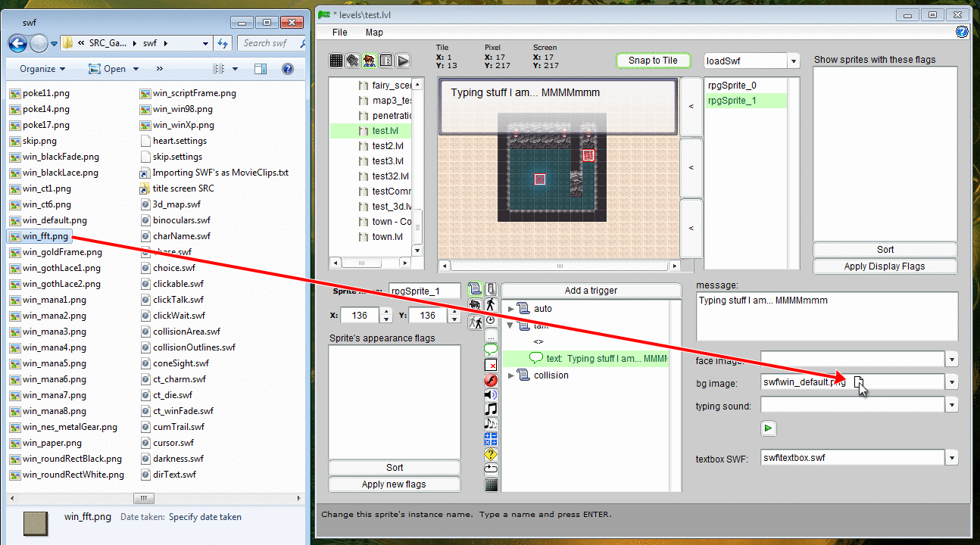Click the speaker sound effect icon
Image resolution: width=980 pixels, height=545 pixels.
tap(491, 395)
